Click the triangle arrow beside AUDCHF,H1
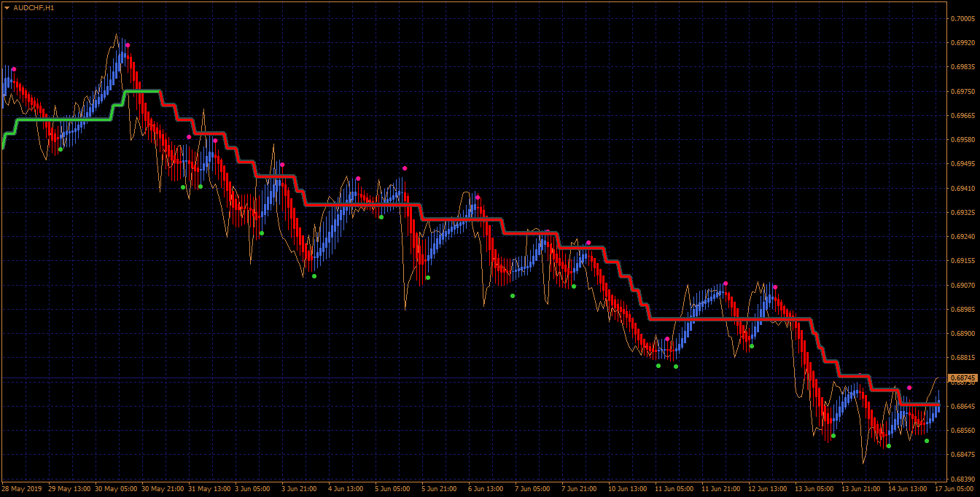980x497 pixels. pyautogui.click(x=7, y=7)
